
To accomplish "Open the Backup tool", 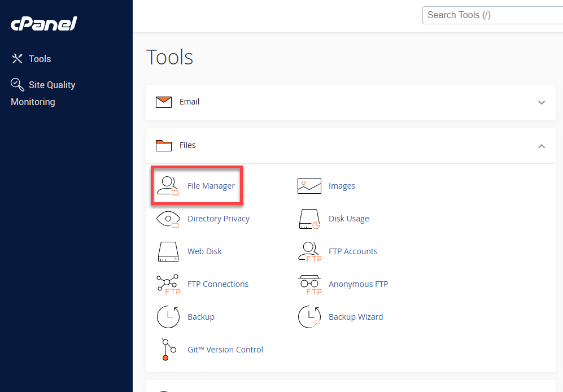I will (x=200, y=316).
